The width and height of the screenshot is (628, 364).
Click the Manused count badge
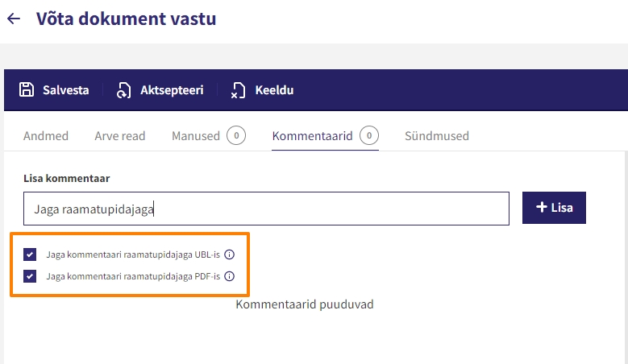pyautogui.click(x=236, y=135)
